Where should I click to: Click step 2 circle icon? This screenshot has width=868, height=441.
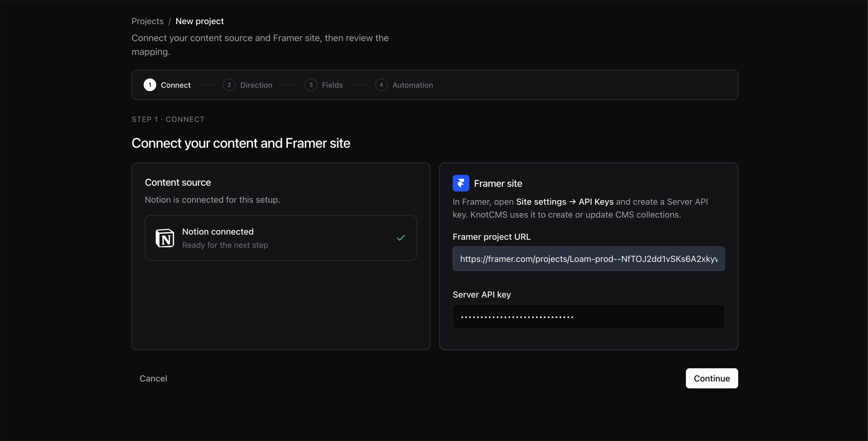pyautogui.click(x=229, y=85)
